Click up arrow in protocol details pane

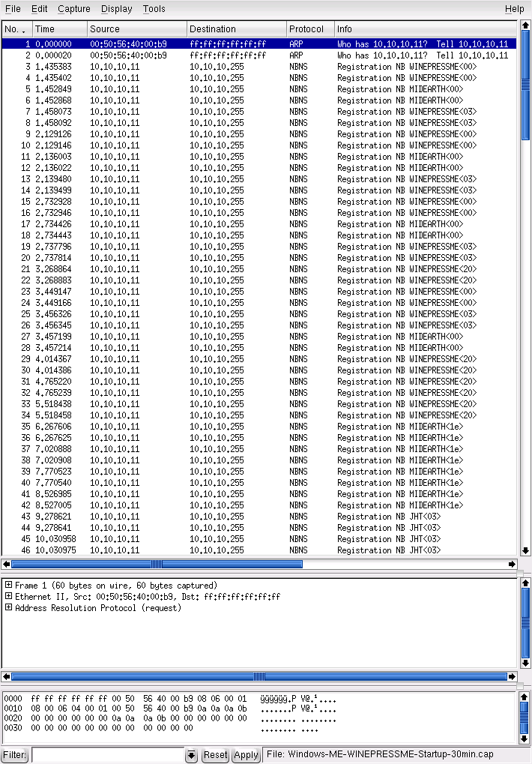click(x=525, y=584)
